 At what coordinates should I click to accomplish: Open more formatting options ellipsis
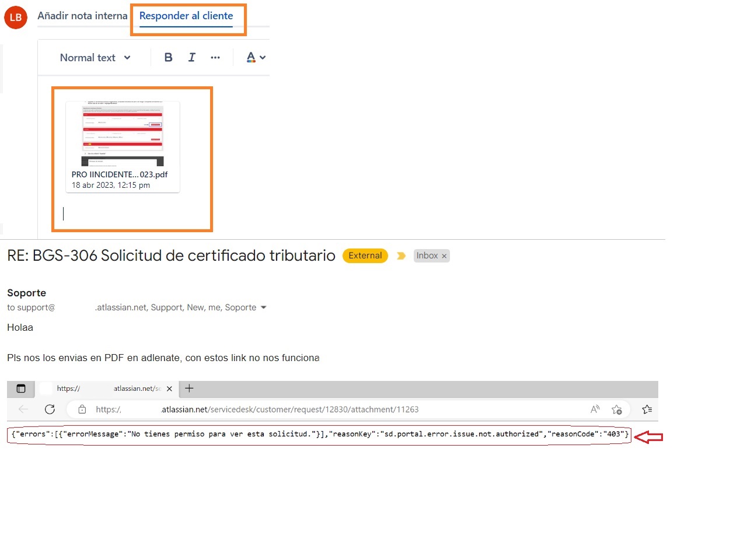pyautogui.click(x=215, y=57)
